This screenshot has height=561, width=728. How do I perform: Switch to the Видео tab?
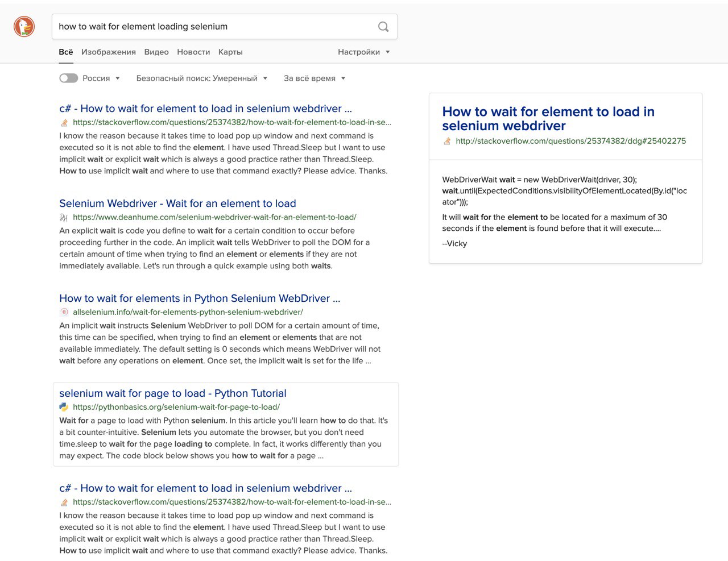click(156, 52)
